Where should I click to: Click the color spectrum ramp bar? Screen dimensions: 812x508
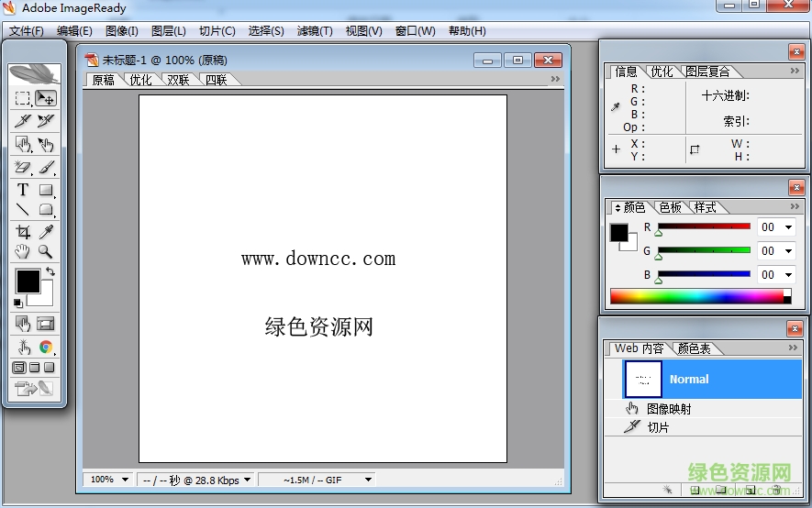point(695,296)
